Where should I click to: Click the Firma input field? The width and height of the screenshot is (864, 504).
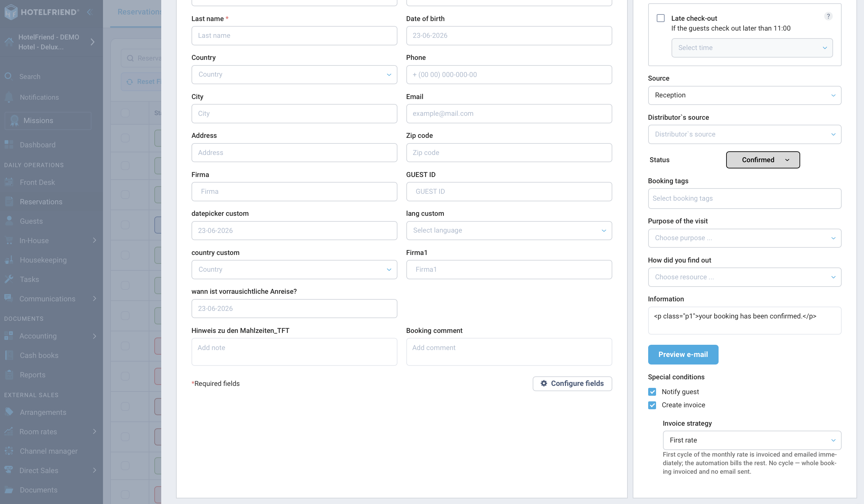pos(294,192)
